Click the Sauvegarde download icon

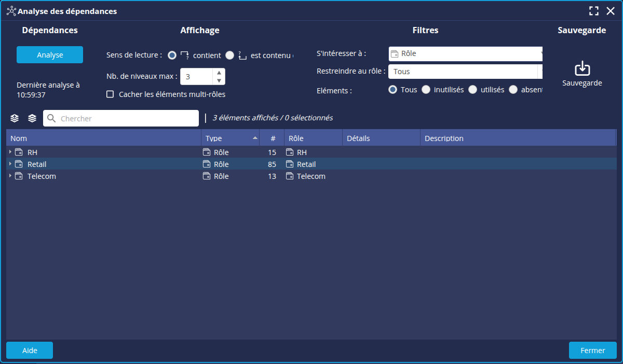coord(582,68)
